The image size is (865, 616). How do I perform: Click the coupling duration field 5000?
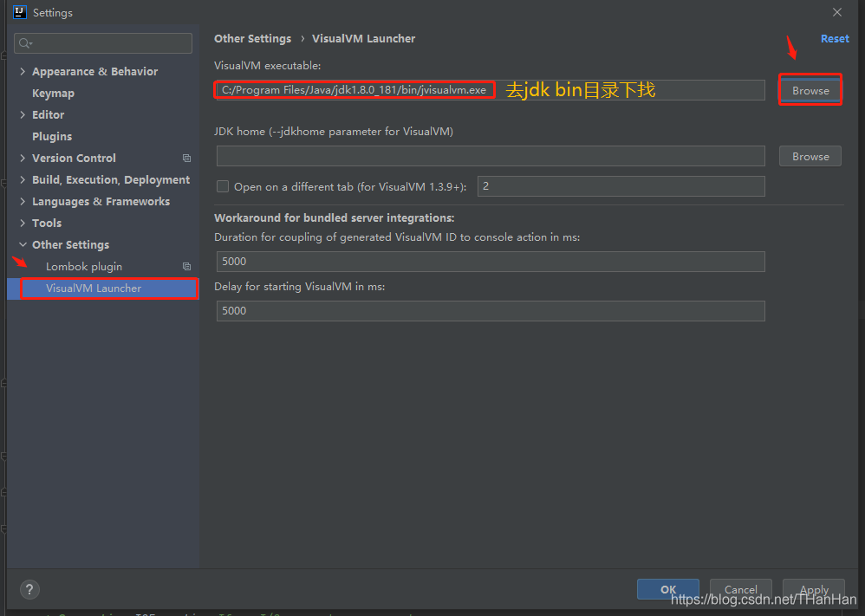491,262
